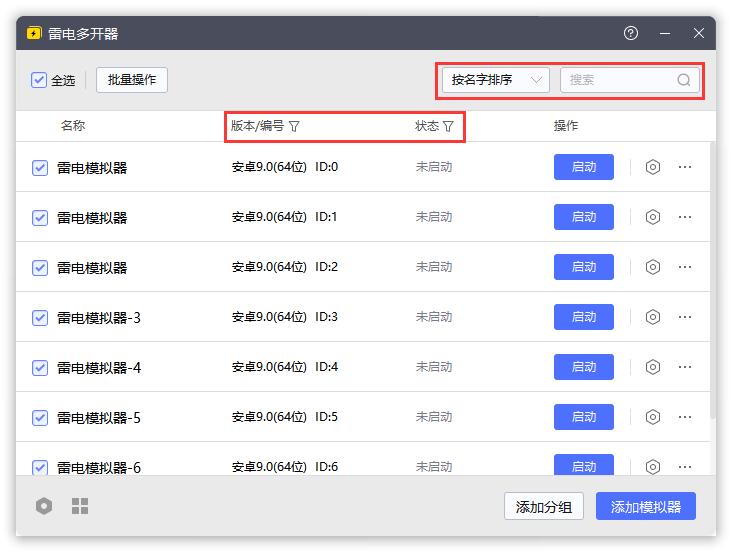Click the 批量操作 batch operation button

[132, 80]
